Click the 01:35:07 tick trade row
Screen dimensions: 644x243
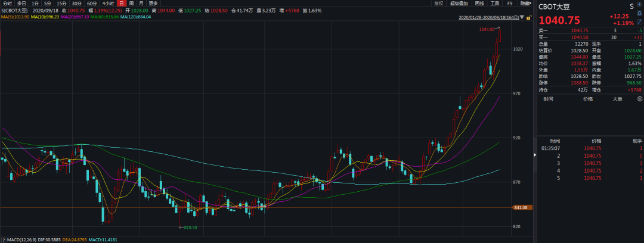point(590,148)
